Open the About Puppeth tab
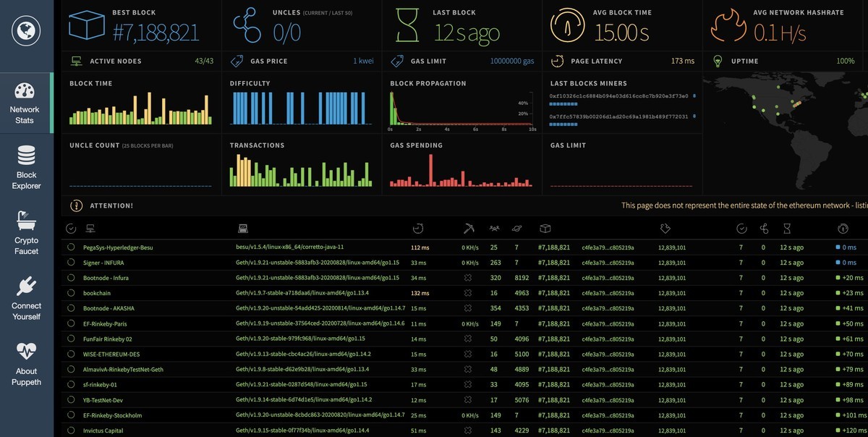 pos(26,365)
